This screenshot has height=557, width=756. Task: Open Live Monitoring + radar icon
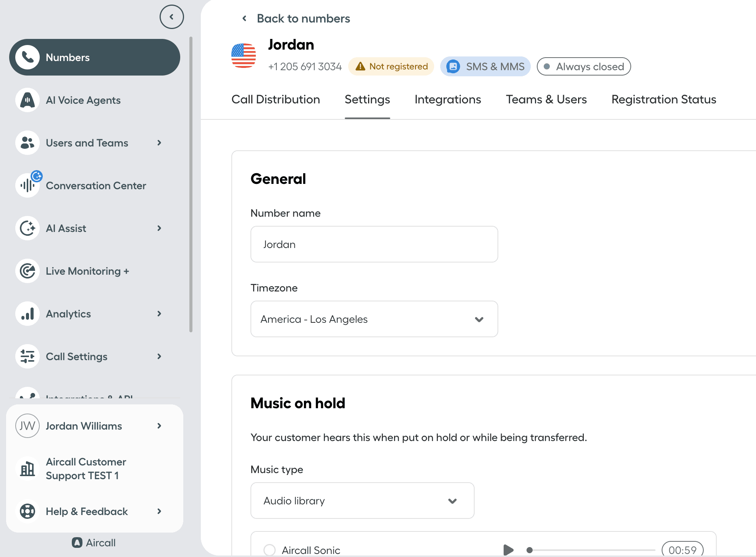(27, 271)
